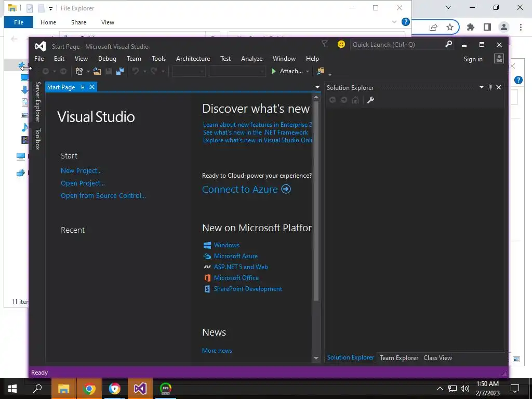Image resolution: width=532 pixels, height=399 pixels.
Task: Click the Redo toolbar icon
Action: tap(154, 71)
